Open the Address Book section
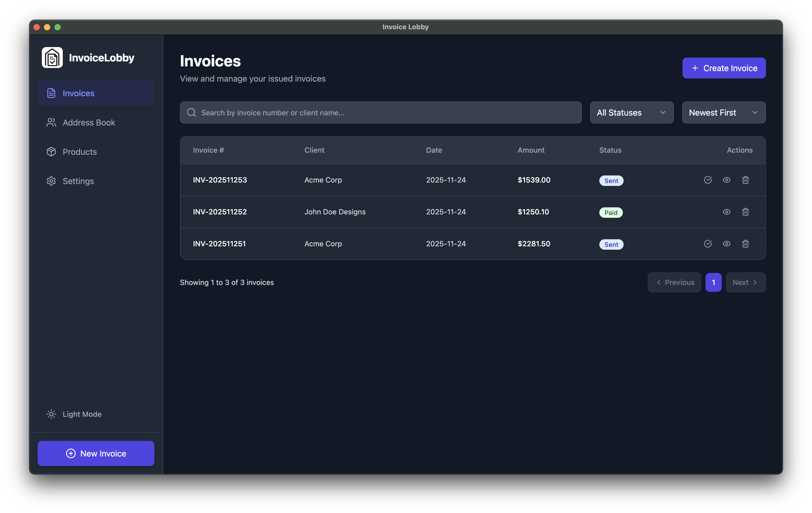 89,122
